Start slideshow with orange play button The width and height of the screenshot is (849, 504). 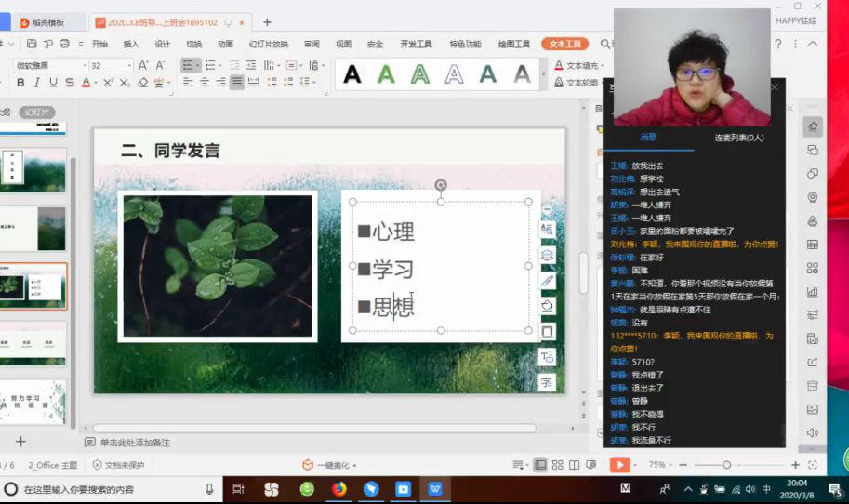(619, 465)
